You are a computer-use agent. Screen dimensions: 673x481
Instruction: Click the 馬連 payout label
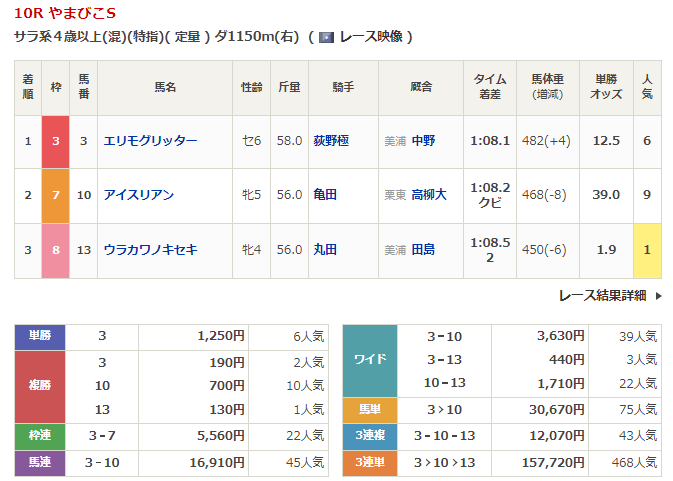[x=40, y=463]
